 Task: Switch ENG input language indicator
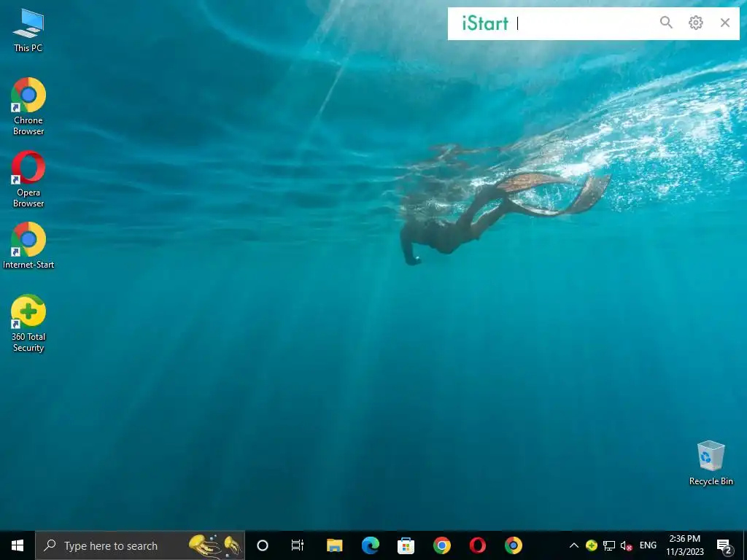648,545
